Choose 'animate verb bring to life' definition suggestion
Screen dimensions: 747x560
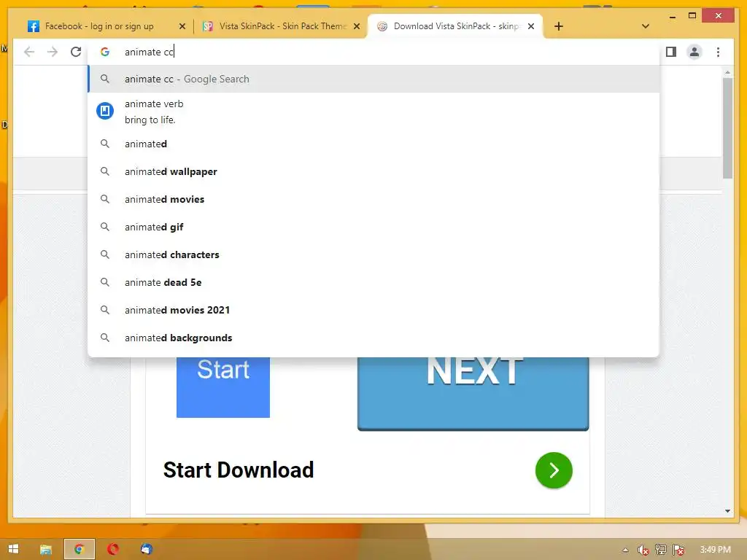coord(373,112)
